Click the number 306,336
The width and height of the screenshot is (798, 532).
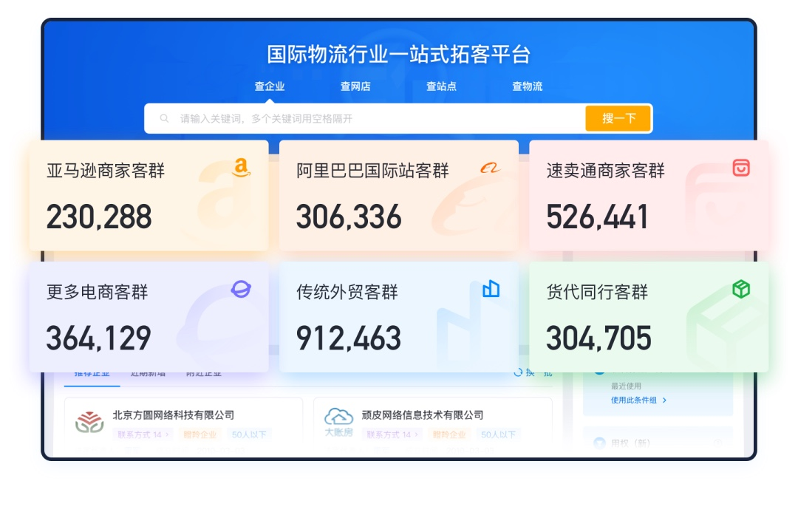349,217
